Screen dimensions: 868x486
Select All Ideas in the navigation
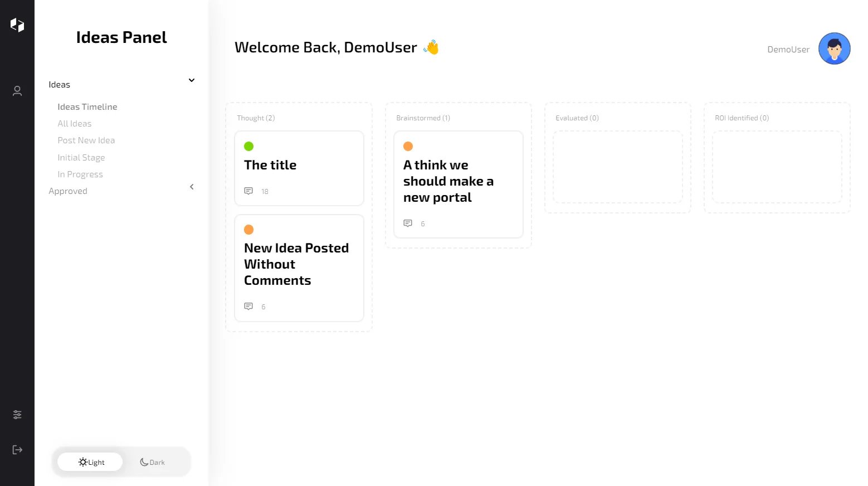pyautogui.click(x=74, y=123)
